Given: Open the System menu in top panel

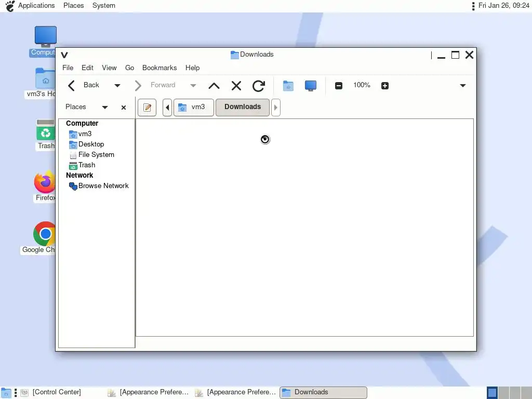Looking at the screenshot, I should coord(104,5).
